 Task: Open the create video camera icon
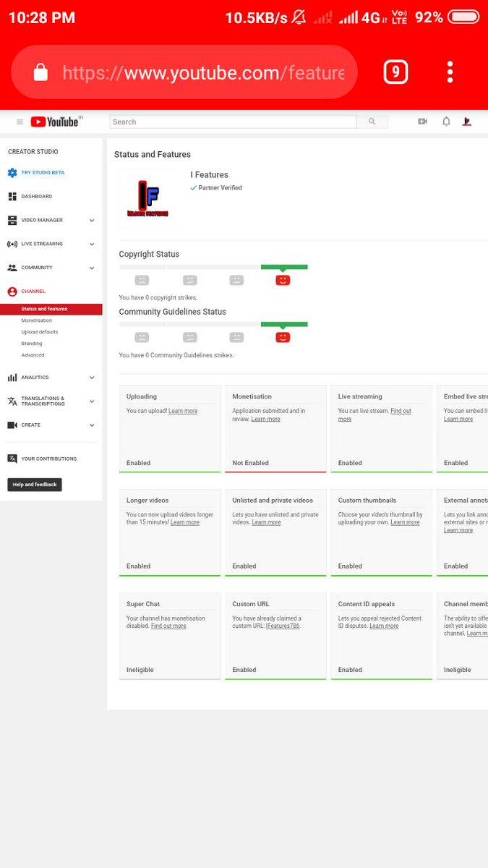click(x=422, y=122)
